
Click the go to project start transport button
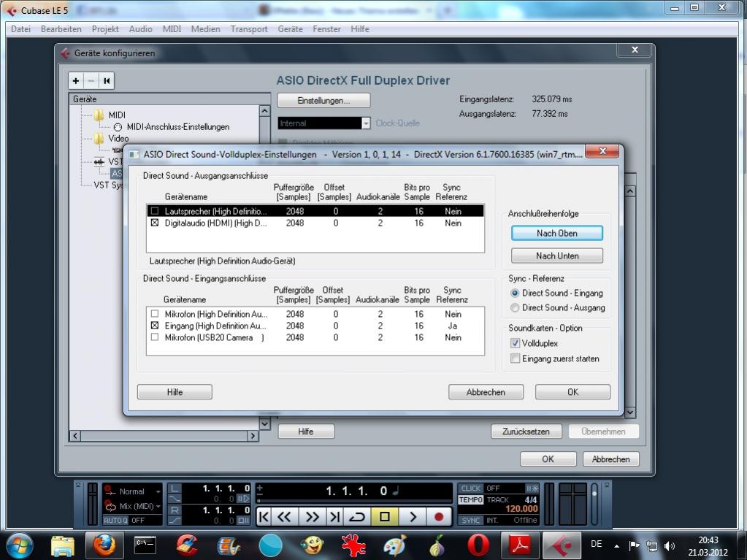(x=264, y=517)
